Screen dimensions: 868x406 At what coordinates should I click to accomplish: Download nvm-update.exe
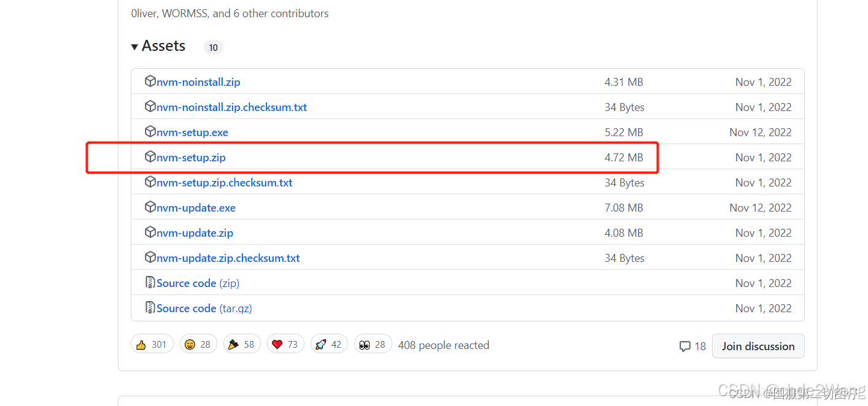(196, 208)
